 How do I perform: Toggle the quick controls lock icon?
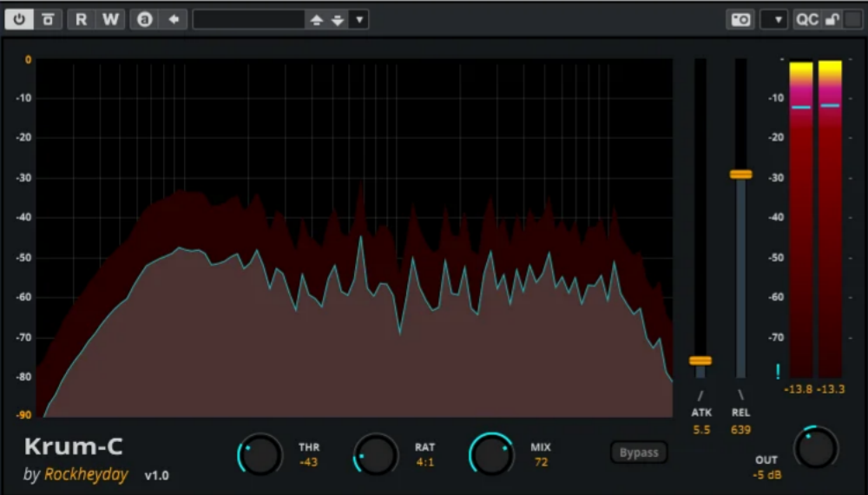point(832,20)
